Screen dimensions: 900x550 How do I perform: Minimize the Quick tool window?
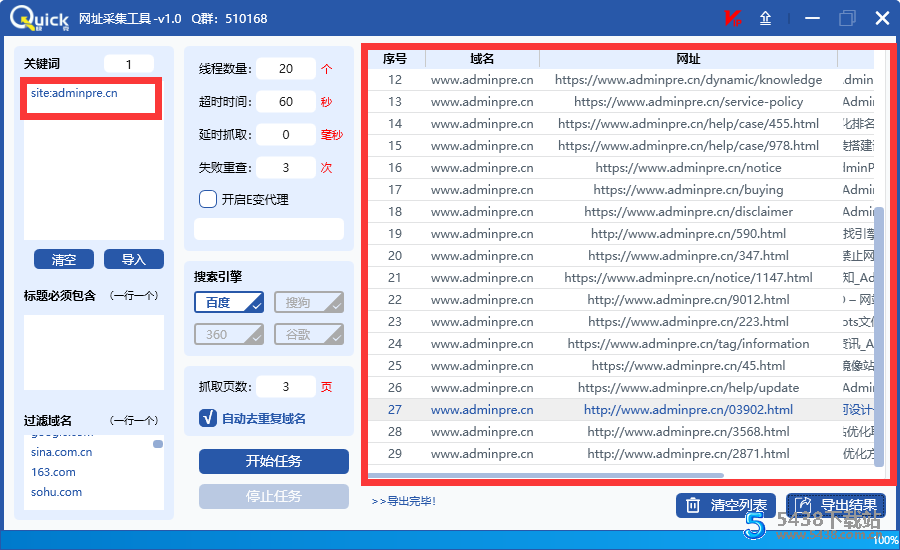(812, 18)
